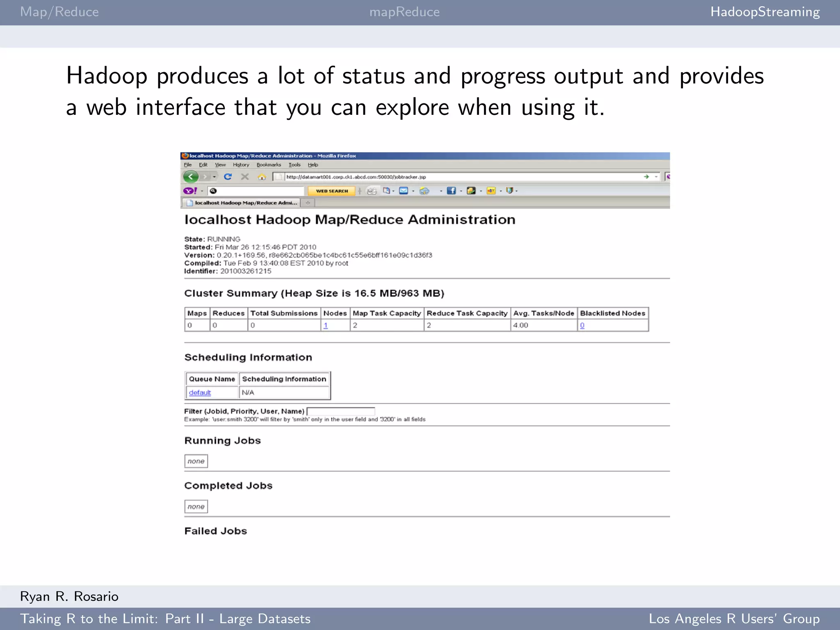Image resolution: width=840 pixels, height=630 pixels.
Task: Reload the page with the blue refresh icon
Action: coord(228,177)
